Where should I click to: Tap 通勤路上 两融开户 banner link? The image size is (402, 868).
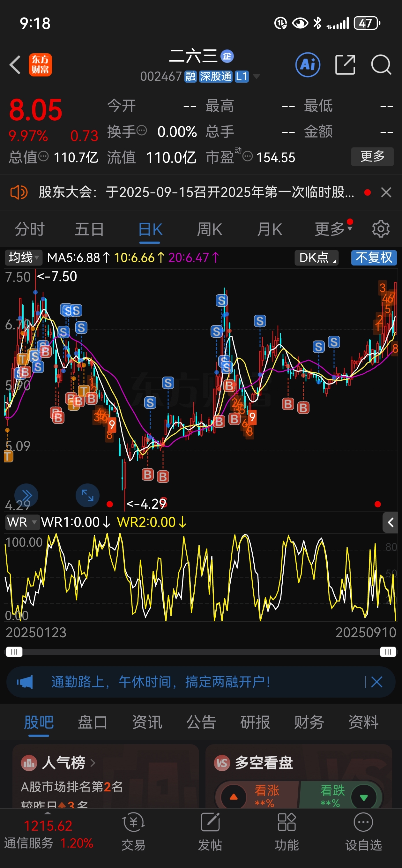(x=161, y=682)
